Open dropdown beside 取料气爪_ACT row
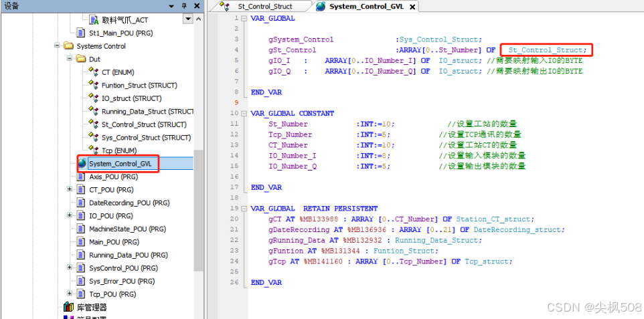 point(188,19)
